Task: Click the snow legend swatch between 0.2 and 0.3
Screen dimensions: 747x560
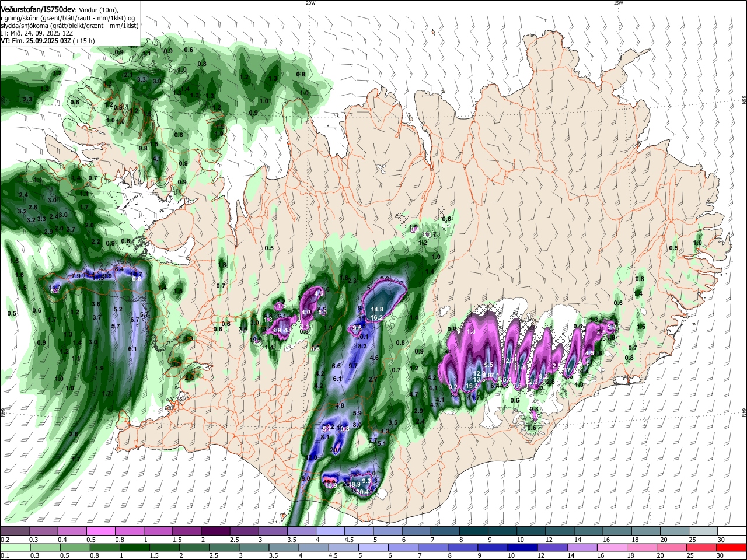Action: 15,531
